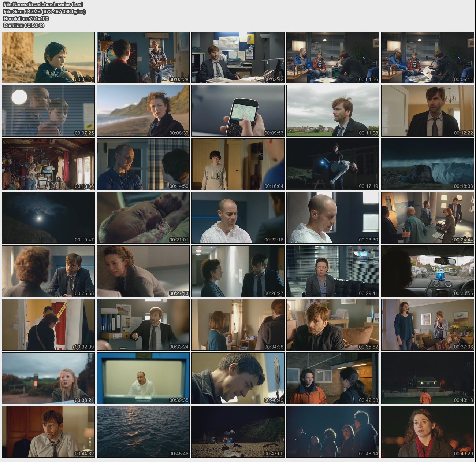The width and height of the screenshot is (476, 462).
Task: Select the office desk frame at 00:03:42
Action: point(238,57)
